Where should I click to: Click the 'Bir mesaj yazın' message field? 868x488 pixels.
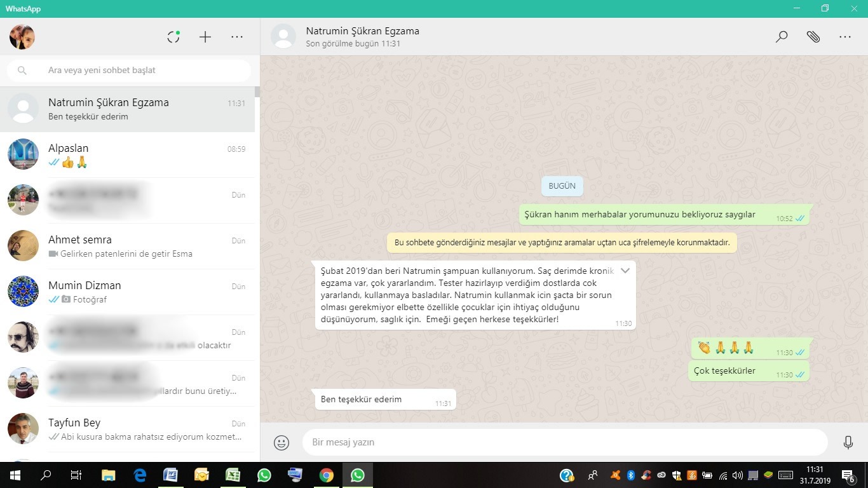point(565,442)
